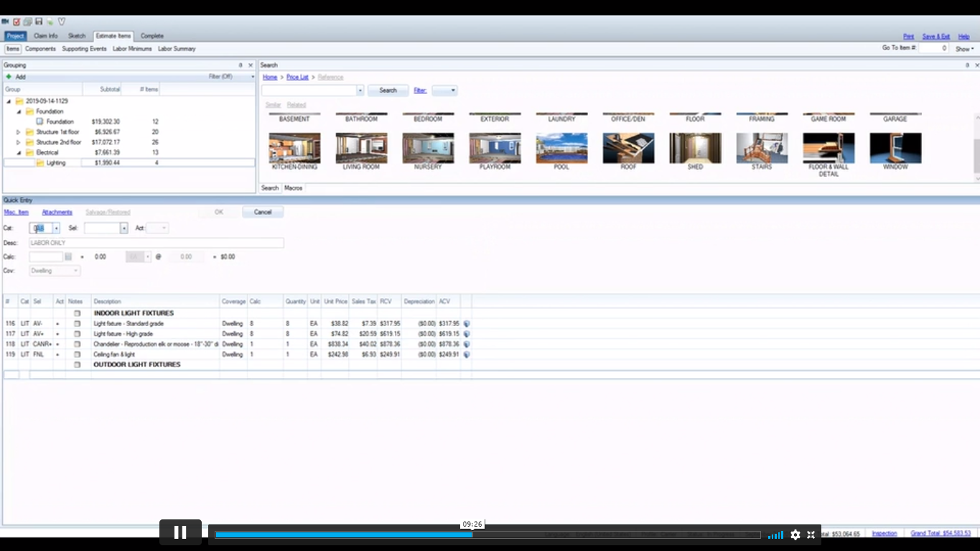
Task: Collapse the 2019-09-14-1129 tree node
Action: [9, 101]
